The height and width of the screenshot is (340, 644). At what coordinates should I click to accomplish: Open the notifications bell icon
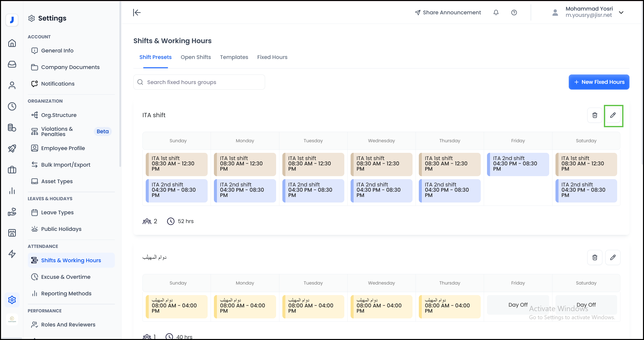click(x=496, y=12)
